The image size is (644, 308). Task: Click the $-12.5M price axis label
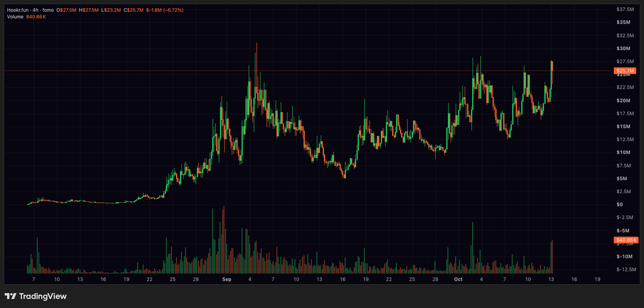pyautogui.click(x=627, y=270)
